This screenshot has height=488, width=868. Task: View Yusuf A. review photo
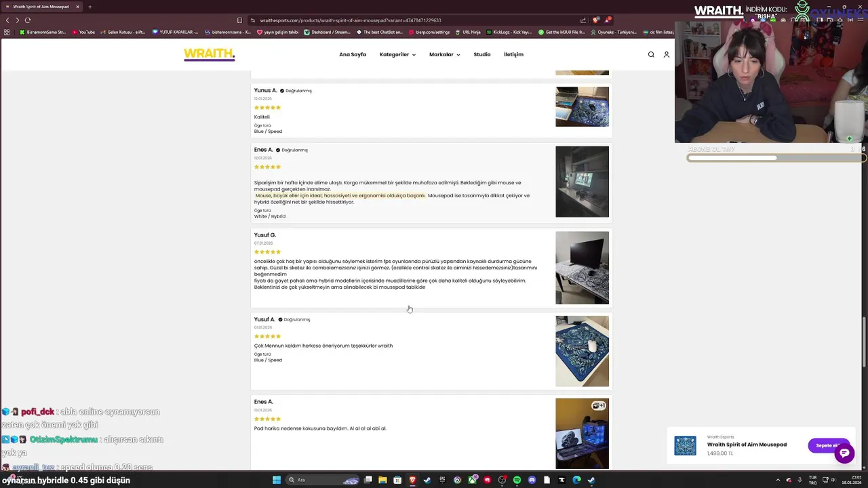(582, 351)
